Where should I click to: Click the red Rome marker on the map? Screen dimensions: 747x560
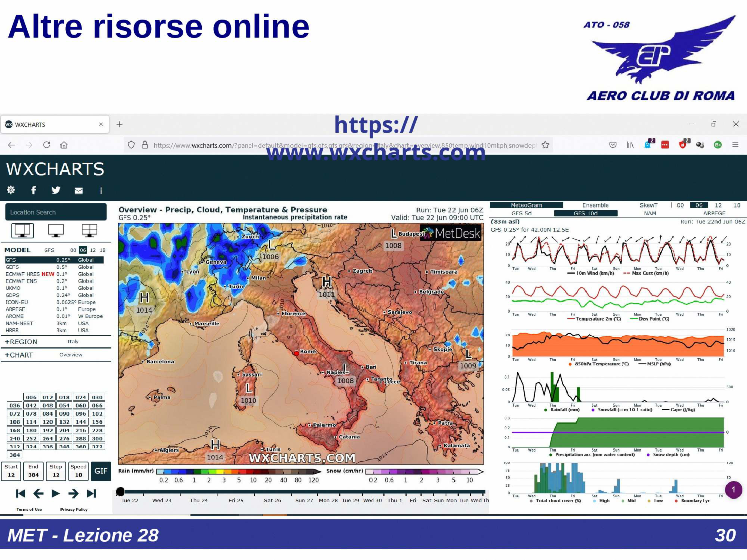click(296, 353)
